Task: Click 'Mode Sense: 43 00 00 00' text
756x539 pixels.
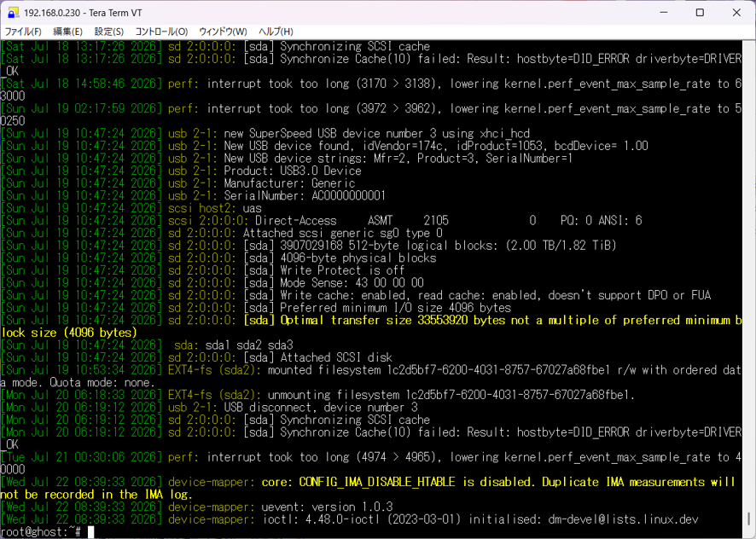Action: [x=352, y=283]
